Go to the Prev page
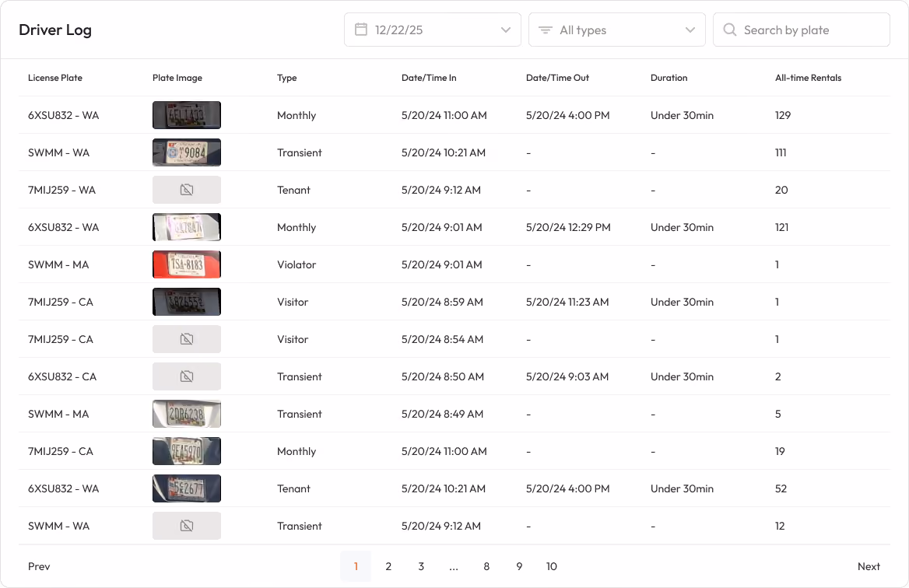This screenshot has width=909, height=588. (x=39, y=566)
